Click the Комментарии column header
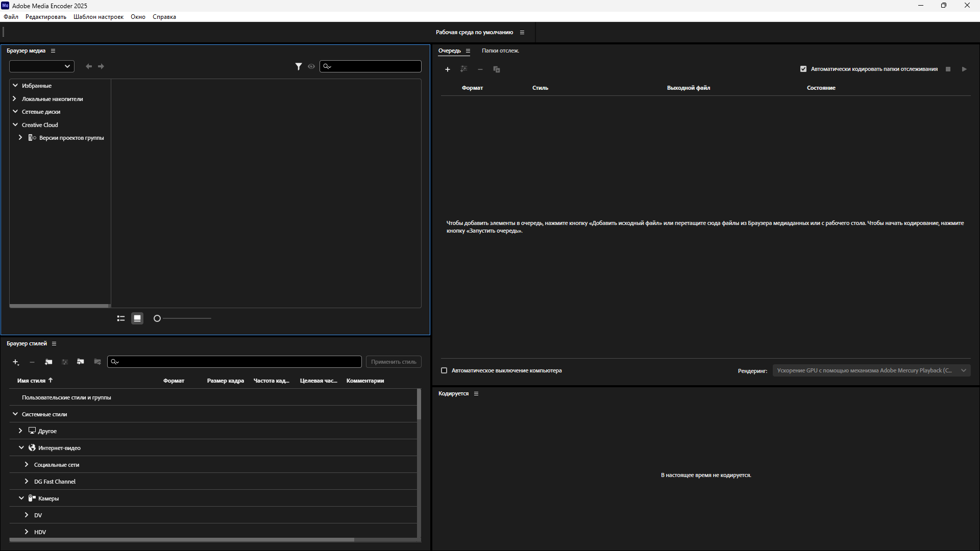This screenshot has width=980, height=551. tap(365, 381)
